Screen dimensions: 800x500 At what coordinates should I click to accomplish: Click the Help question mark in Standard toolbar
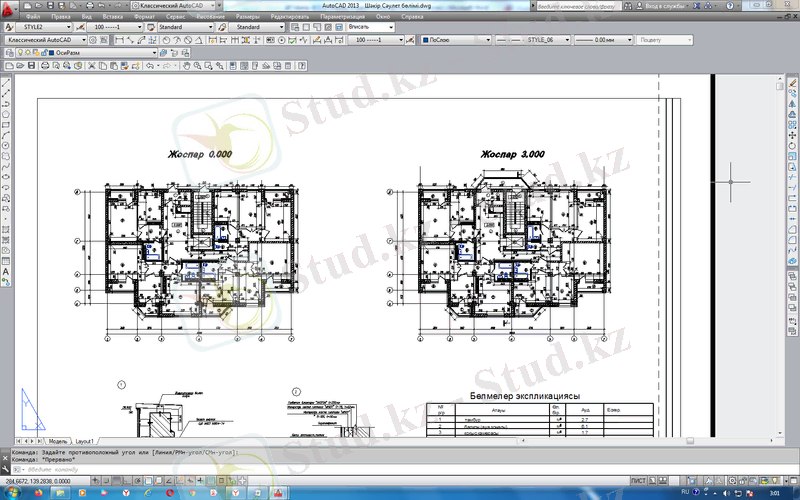(x=302, y=66)
